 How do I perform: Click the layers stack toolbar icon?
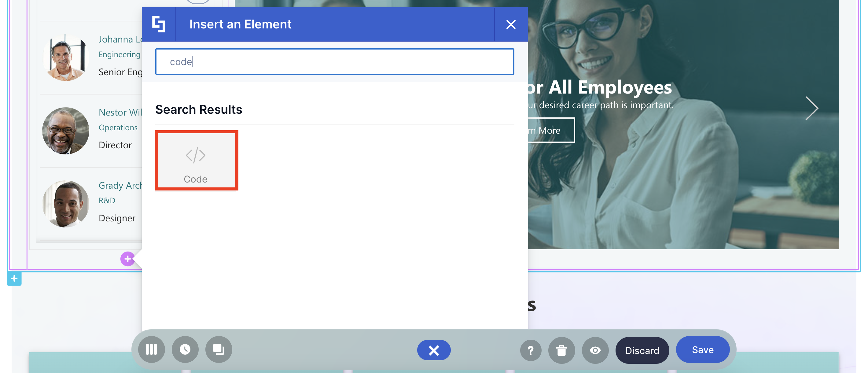tap(219, 349)
